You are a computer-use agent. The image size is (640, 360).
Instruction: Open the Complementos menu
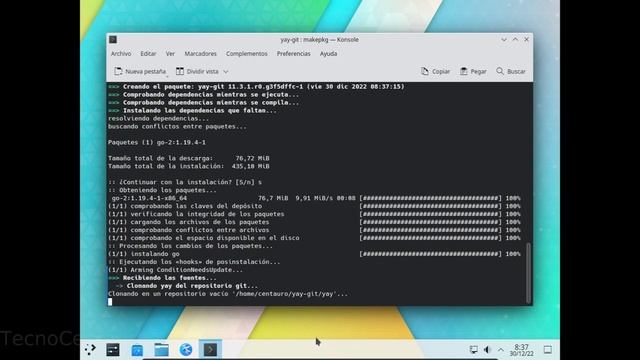pos(247,53)
